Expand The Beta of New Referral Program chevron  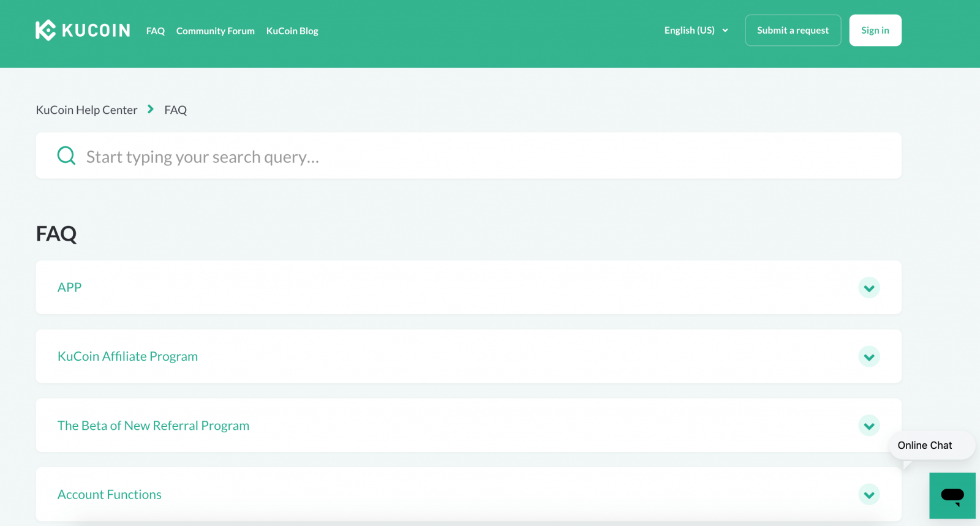coord(869,426)
